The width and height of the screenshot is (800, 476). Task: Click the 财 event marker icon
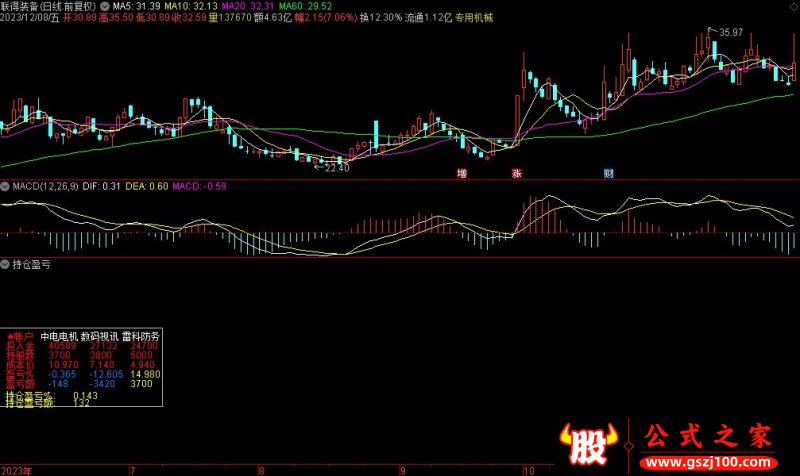(609, 173)
